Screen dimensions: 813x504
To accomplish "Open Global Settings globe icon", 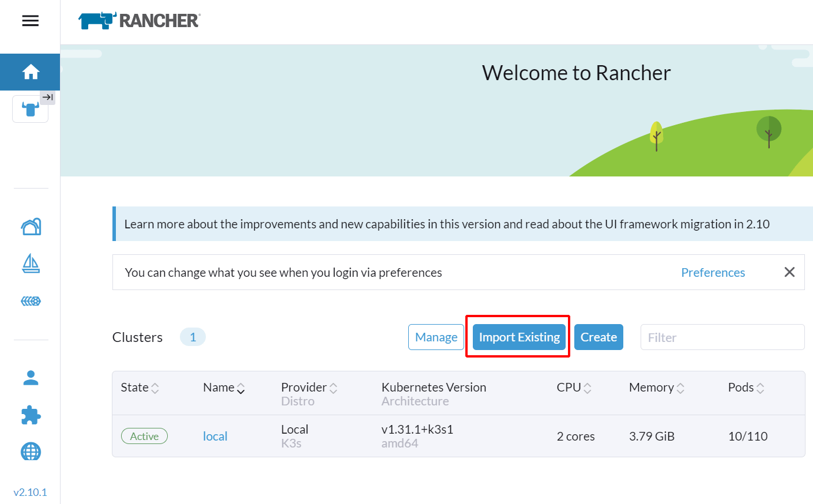I will tap(31, 452).
